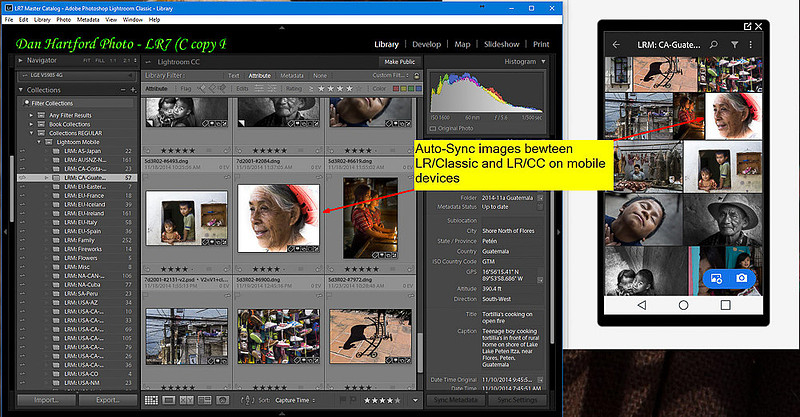Filter by rejected photos (third flag icon)
Viewport: 800px width, 417px height.
(222, 88)
